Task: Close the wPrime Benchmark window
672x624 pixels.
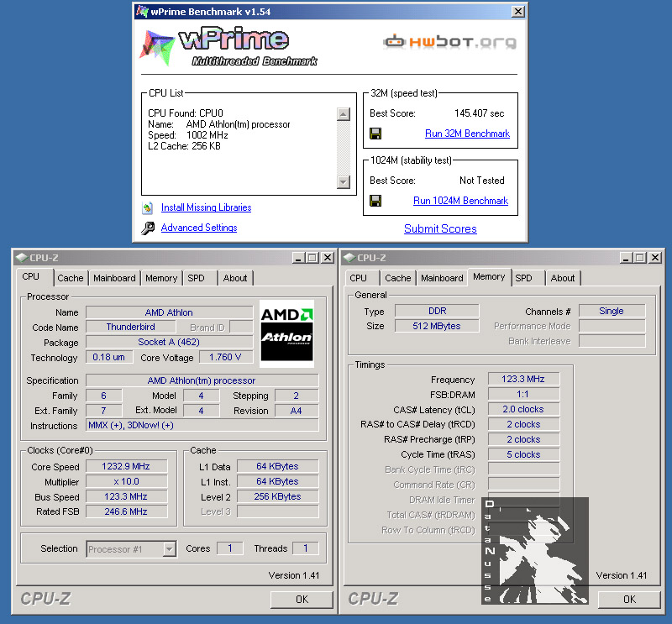Action: coord(518,12)
